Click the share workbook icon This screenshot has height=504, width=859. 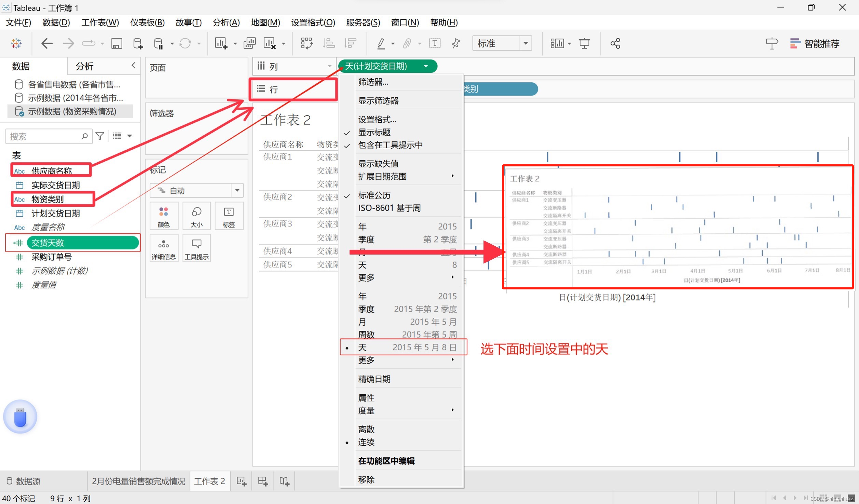click(615, 44)
